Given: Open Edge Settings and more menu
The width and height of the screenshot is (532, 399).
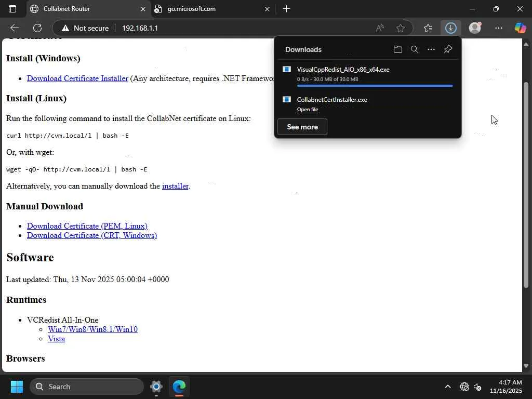Looking at the screenshot, I should [x=498, y=28].
